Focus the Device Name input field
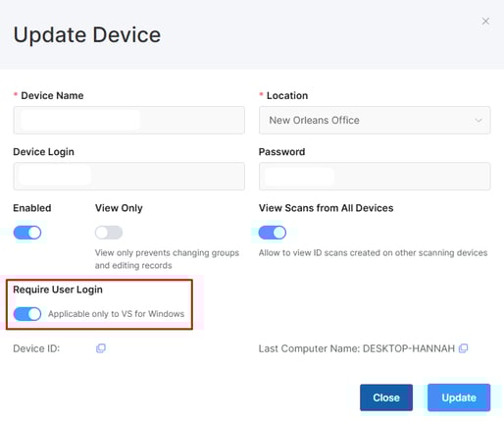The image size is (504, 425). coord(128,120)
